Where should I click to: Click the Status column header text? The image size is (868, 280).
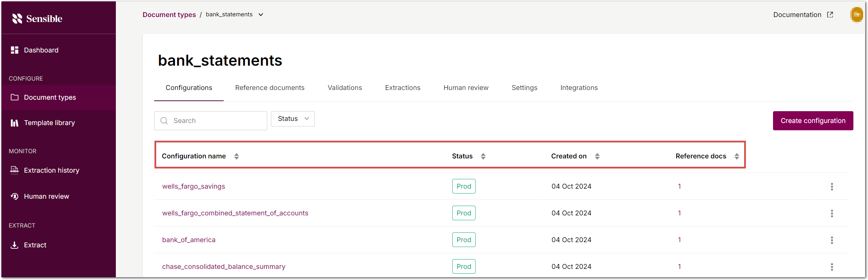click(462, 156)
